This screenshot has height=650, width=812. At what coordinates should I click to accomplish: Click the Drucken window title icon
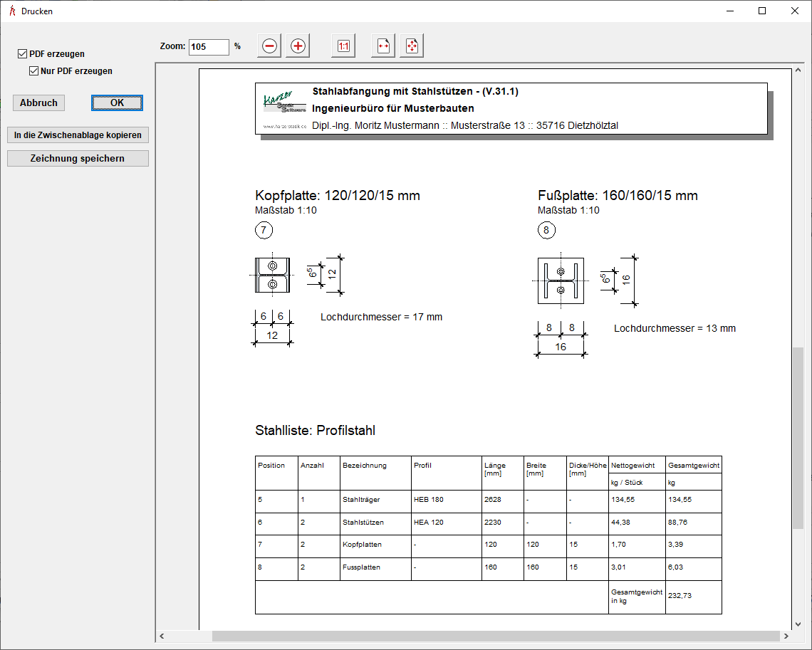pyautogui.click(x=11, y=11)
